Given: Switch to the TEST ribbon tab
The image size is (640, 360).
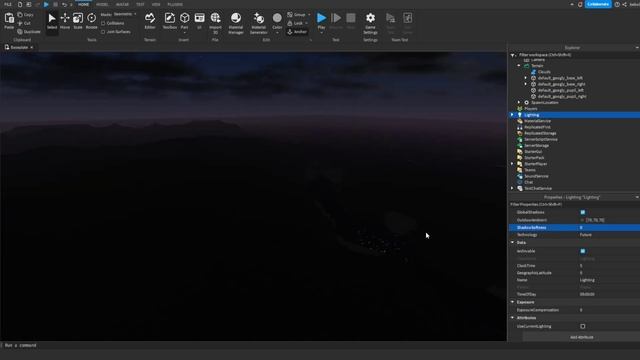Looking at the screenshot, I should tap(140, 4).
